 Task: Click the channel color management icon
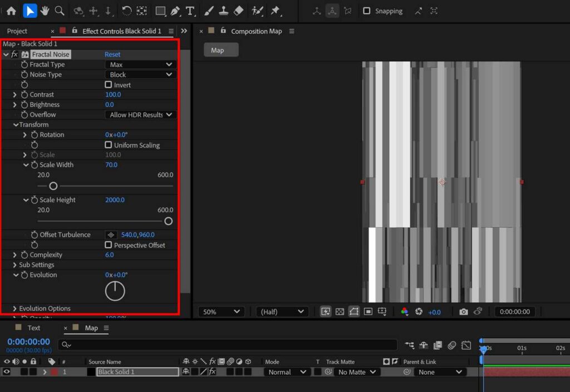(404, 312)
